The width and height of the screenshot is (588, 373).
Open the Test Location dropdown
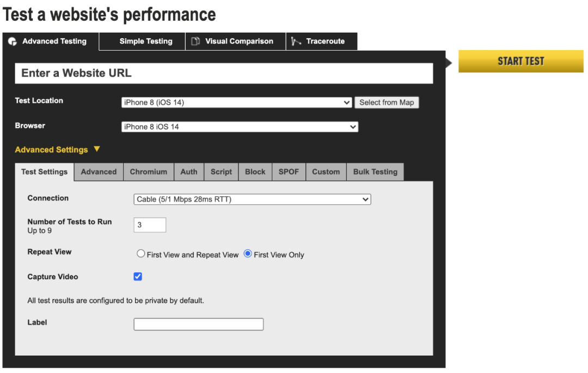[x=236, y=102]
